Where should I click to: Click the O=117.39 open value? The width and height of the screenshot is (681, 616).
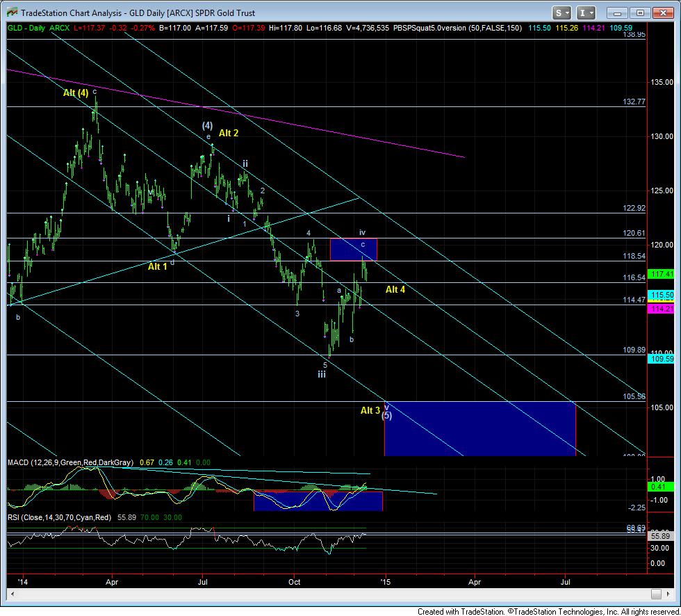click(x=249, y=29)
